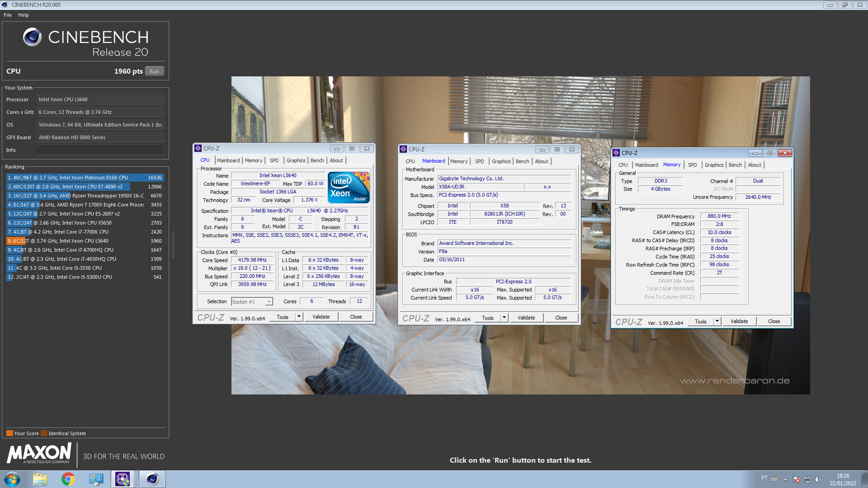The width and height of the screenshot is (868, 488).
Task: Select ranking row Intel Core i5-5300U
Action: click(x=85, y=277)
